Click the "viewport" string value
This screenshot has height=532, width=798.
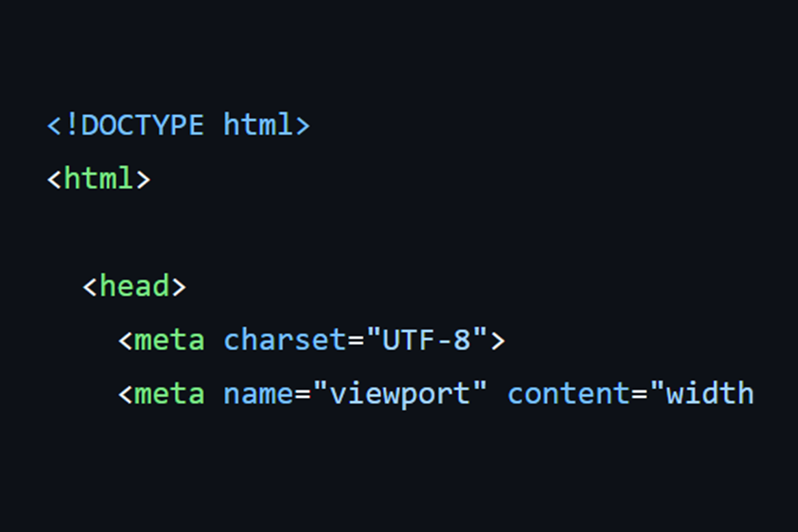coord(399,394)
